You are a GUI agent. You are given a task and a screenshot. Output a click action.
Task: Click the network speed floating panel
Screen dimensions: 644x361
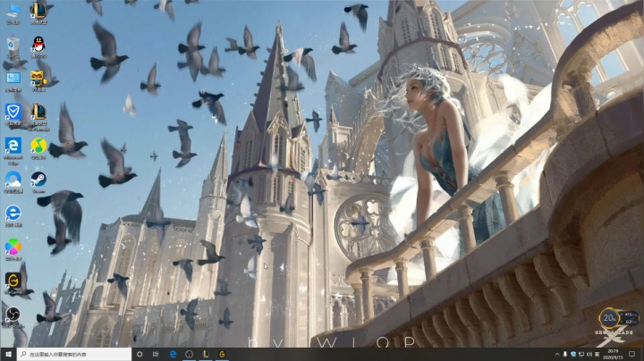(x=630, y=318)
